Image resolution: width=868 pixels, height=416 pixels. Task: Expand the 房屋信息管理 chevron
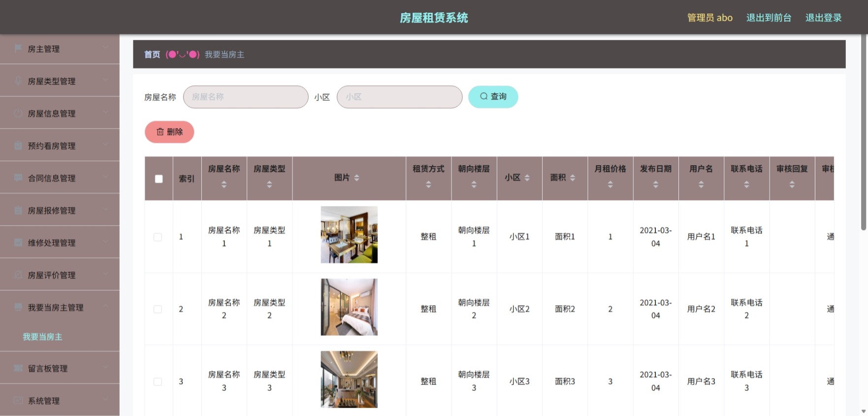click(105, 112)
